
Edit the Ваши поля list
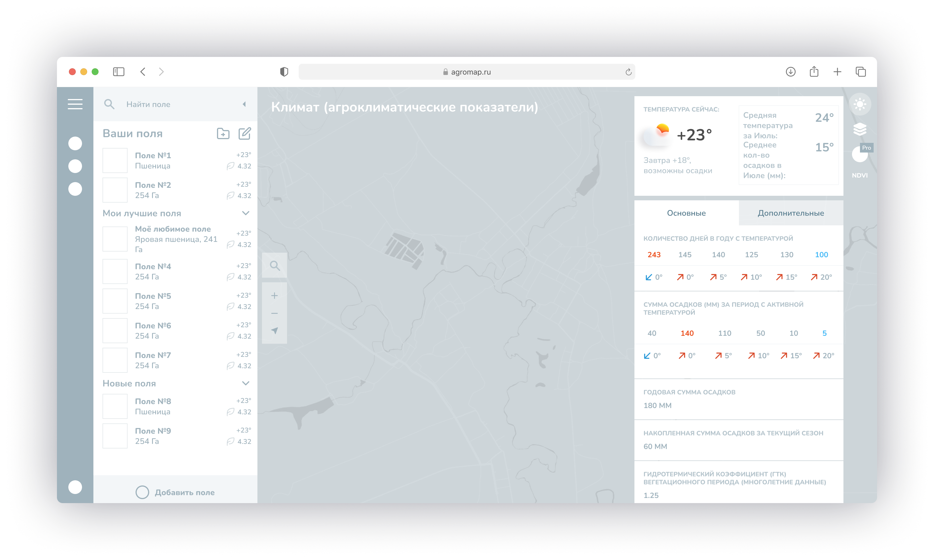point(245,133)
